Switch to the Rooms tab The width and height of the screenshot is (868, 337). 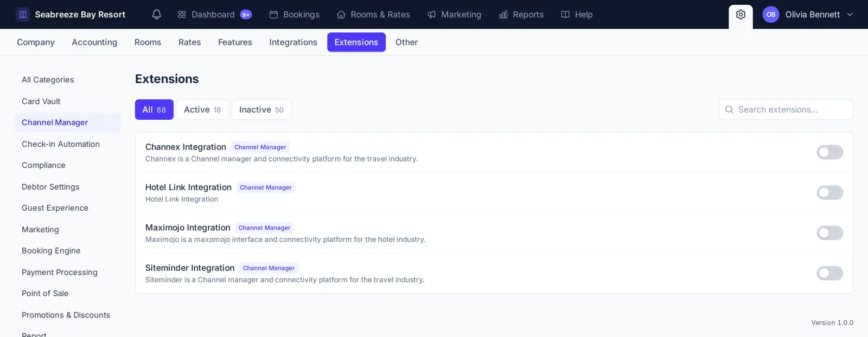tap(148, 42)
